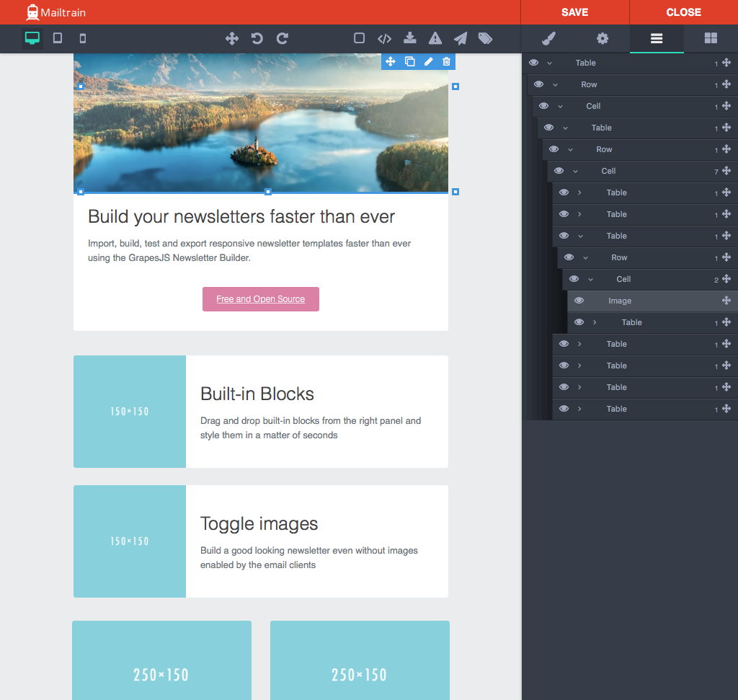Image resolution: width=738 pixels, height=700 pixels.
Task: Open the settings gear panel
Action: (603, 38)
